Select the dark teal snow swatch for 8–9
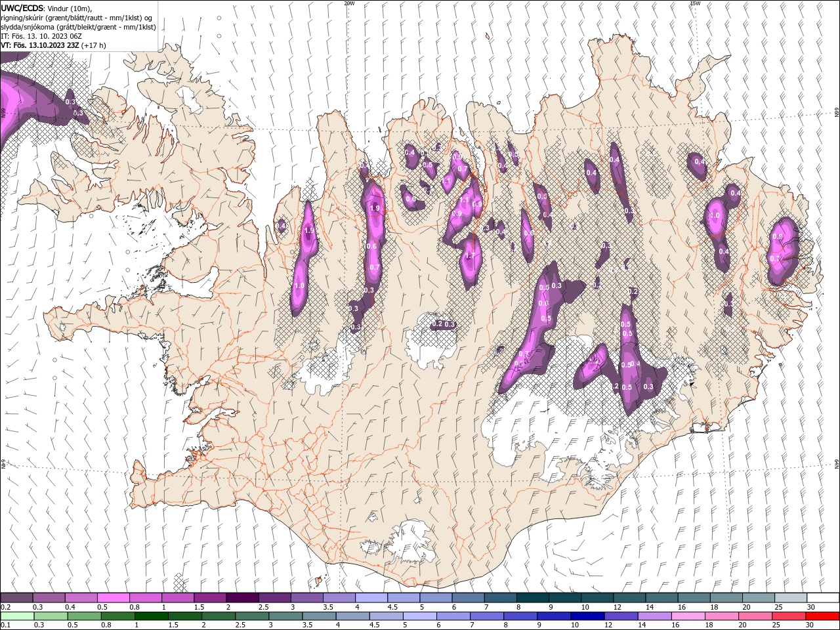840x630 pixels. click(x=532, y=598)
